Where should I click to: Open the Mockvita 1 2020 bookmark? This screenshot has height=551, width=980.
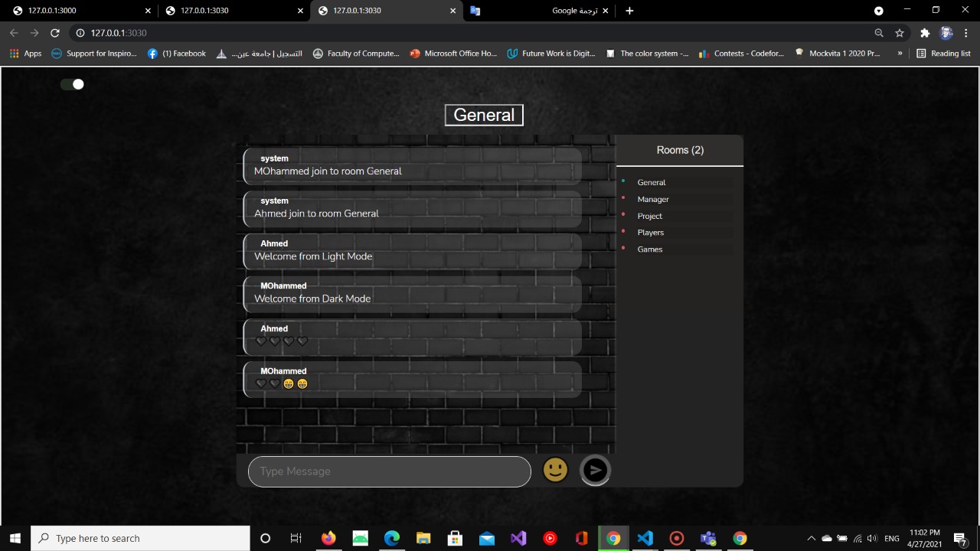tap(838, 54)
